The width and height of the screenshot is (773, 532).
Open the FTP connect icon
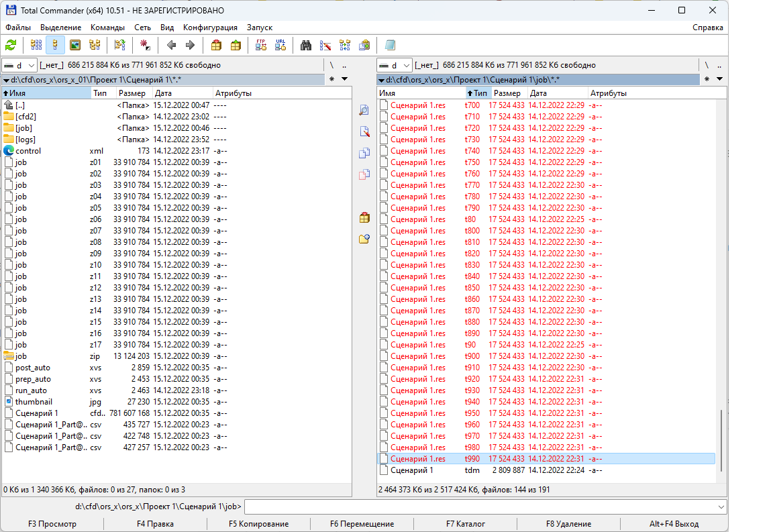261,46
